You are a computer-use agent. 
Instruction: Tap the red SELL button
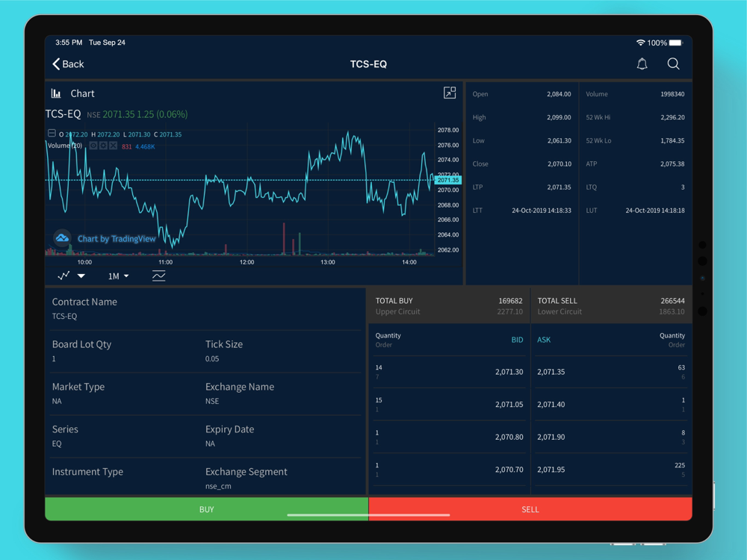click(x=530, y=509)
